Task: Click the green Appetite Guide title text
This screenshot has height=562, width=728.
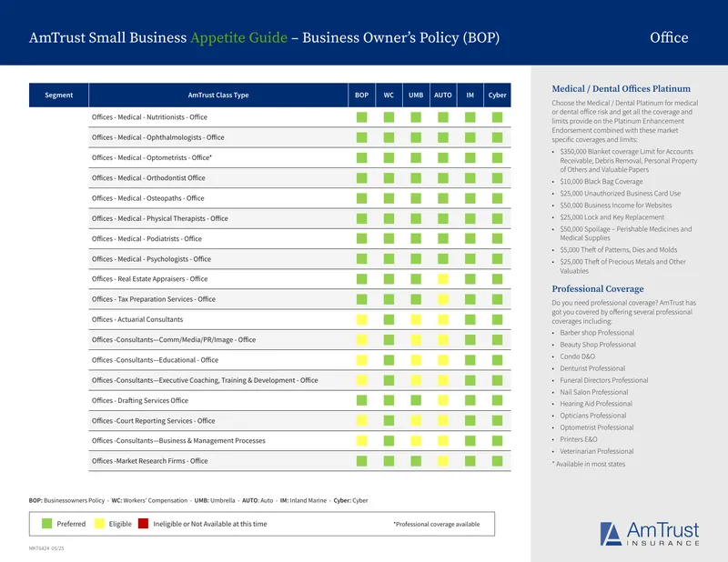Action: tap(239, 37)
